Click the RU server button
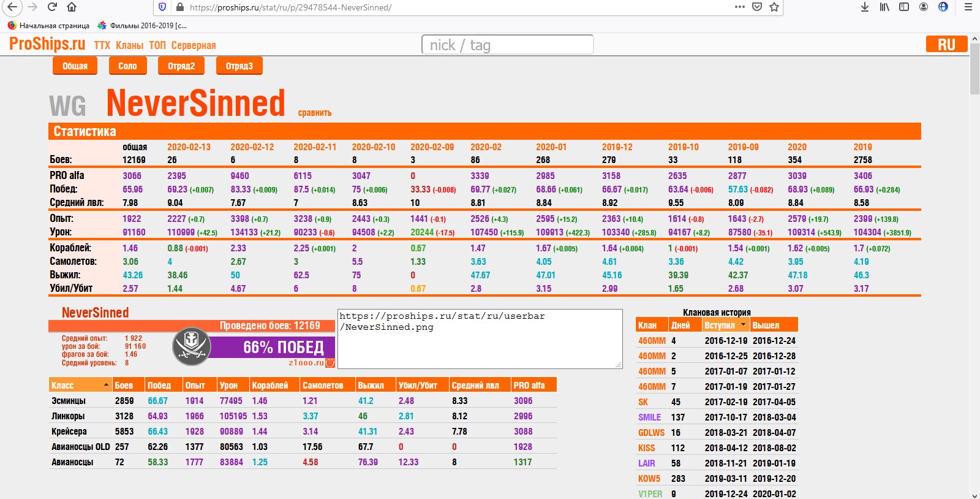This screenshot has width=980, height=499. coord(946,45)
